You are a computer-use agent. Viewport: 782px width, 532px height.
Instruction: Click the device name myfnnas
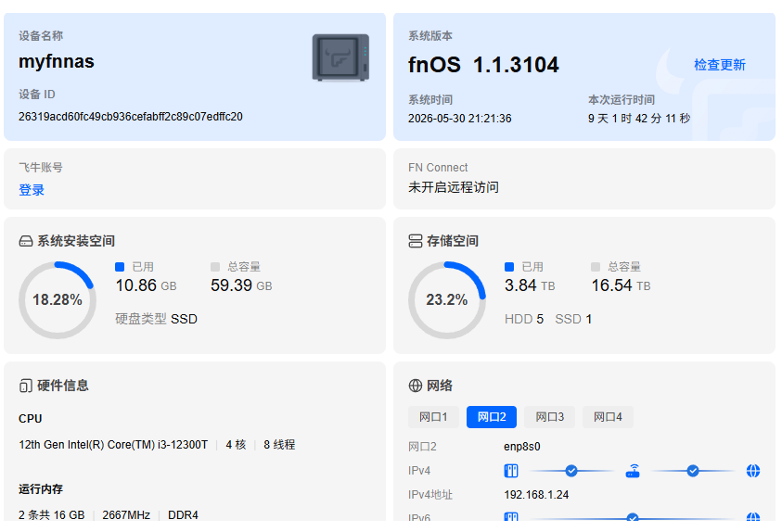(57, 62)
